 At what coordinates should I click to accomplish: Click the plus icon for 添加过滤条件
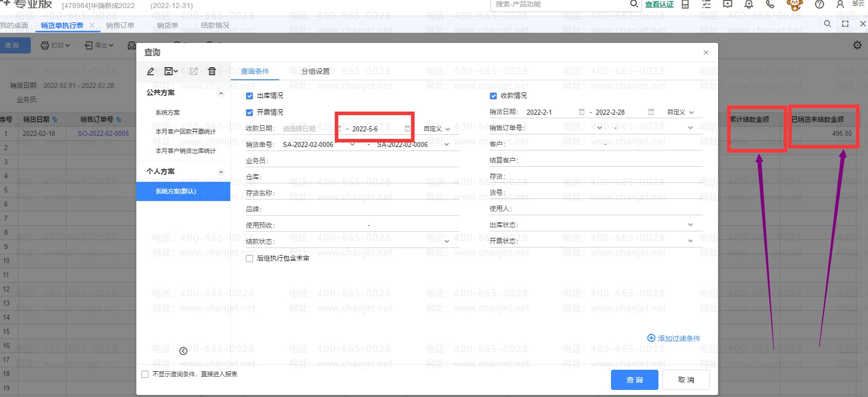651,338
